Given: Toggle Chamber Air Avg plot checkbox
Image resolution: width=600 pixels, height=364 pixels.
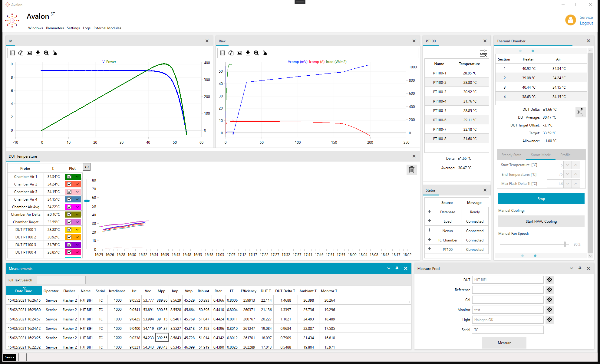Looking at the screenshot, I should point(69,207).
